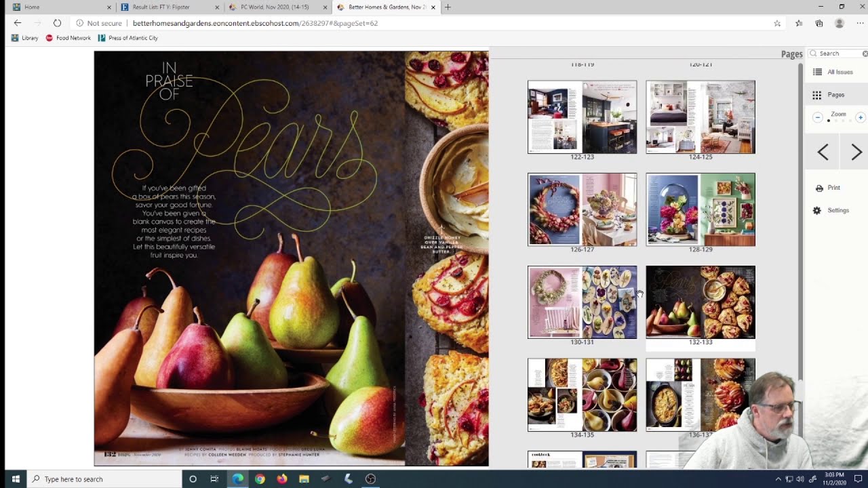This screenshot has width=868, height=488.
Task: Open the All Issues list
Action: (x=833, y=72)
